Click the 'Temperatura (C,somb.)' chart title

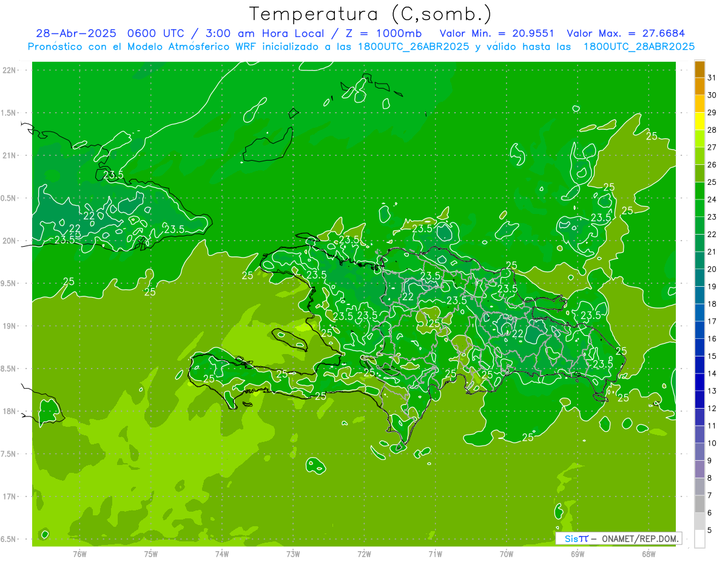(371, 14)
